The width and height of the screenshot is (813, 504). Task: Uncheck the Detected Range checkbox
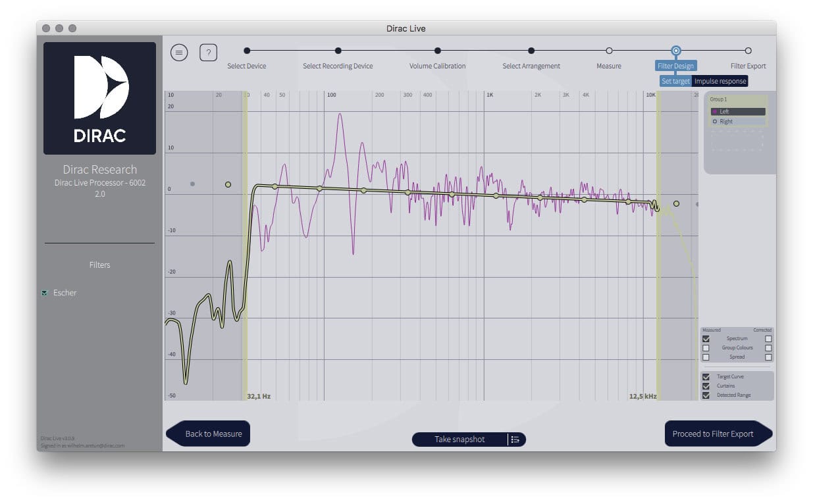tap(706, 395)
